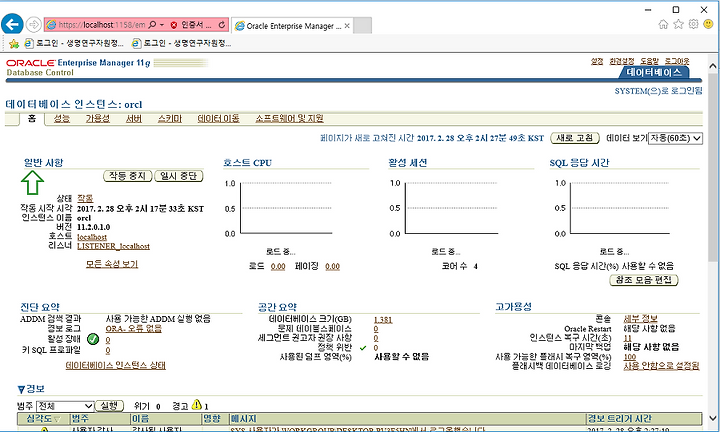Open the 사용 안함으로 설정됨 flashback link
Viewport: 720px width, 432px height.
661,366
